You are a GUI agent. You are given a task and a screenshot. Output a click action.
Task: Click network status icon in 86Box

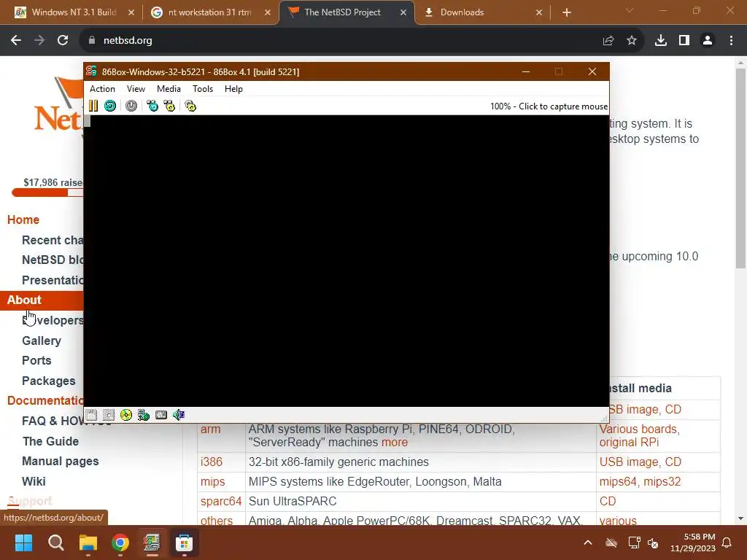[x=144, y=415]
